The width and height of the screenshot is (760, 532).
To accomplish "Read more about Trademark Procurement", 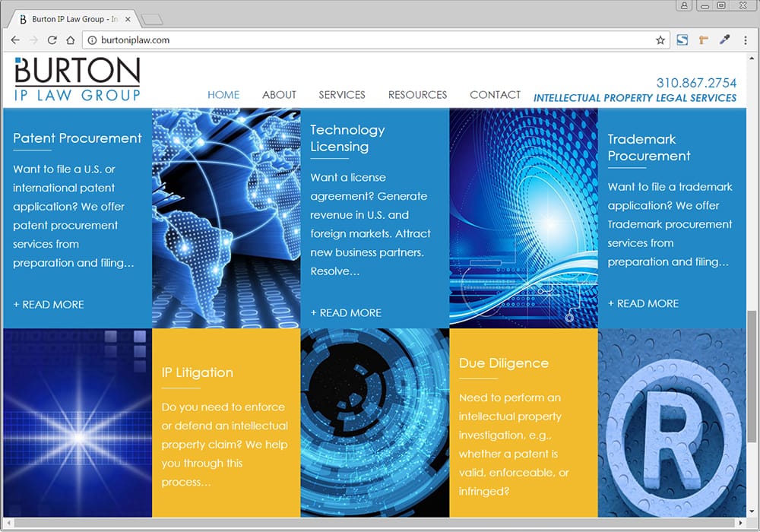I will point(643,304).
